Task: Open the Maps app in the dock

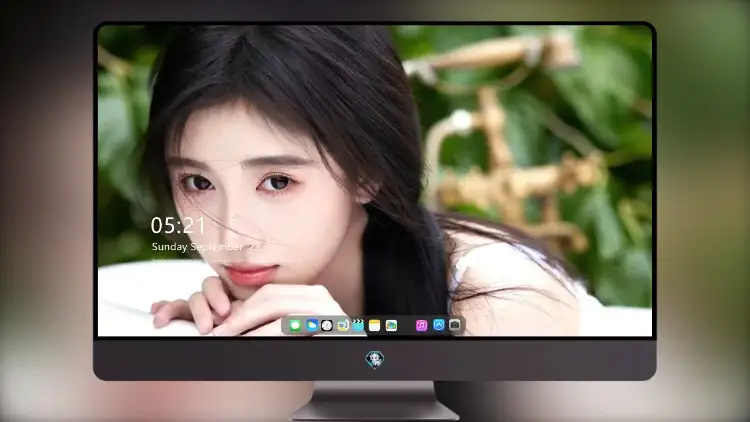Action: coord(391,325)
